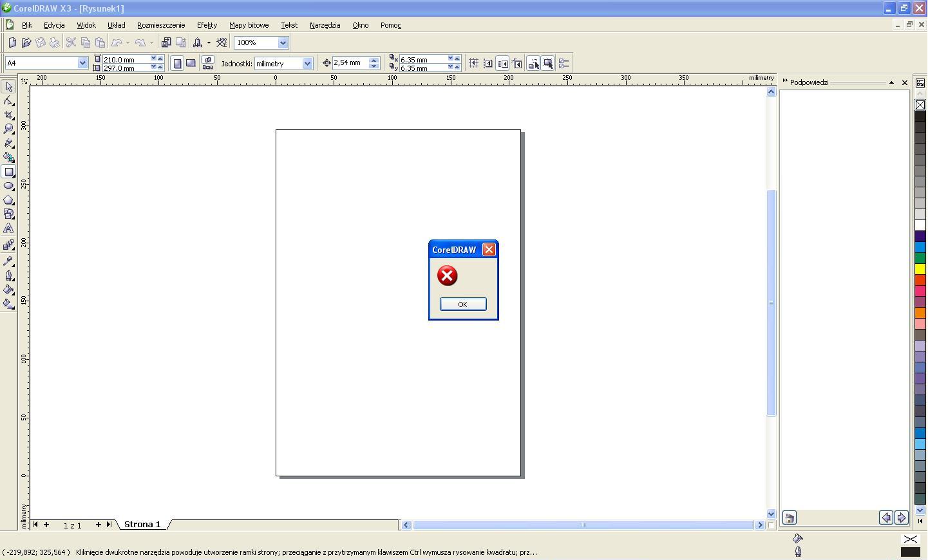
Task: Open the Mapy bitowe menu
Action: coord(249,25)
